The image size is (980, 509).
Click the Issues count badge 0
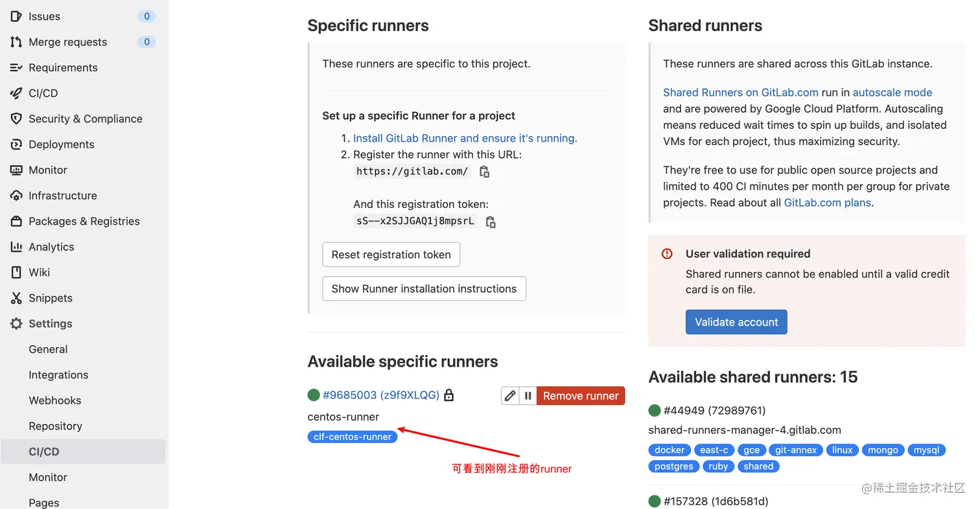pos(146,16)
